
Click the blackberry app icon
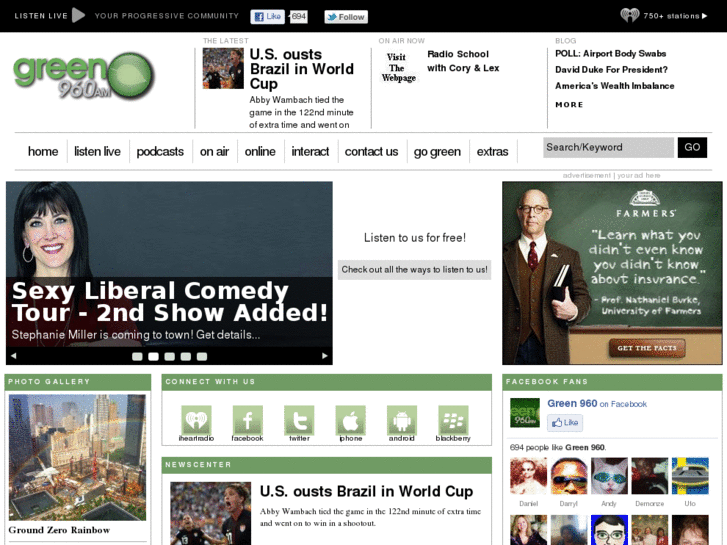tap(453, 420)
